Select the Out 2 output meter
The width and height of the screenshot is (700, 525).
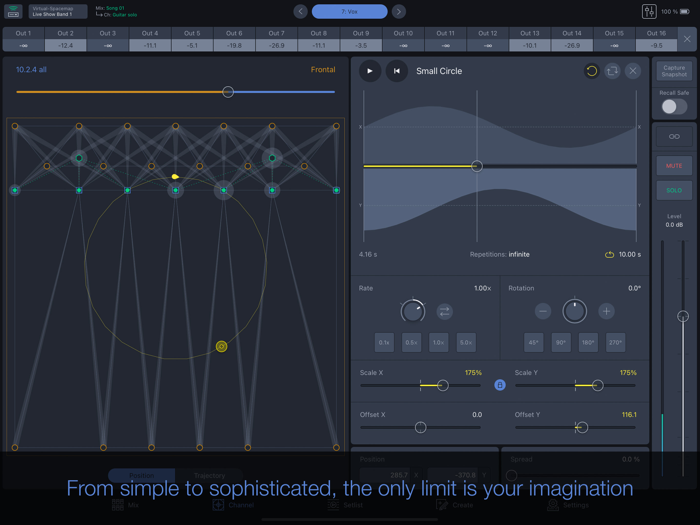[x=65, y=39]
